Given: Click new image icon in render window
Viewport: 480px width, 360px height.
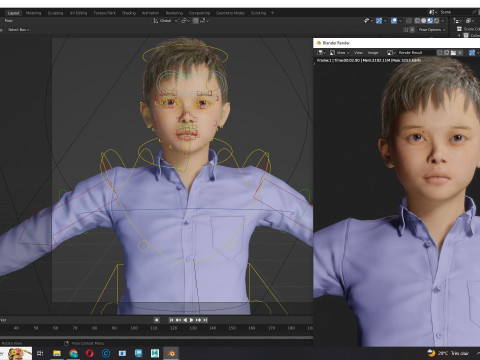Looking at the screenshot, I should coord(447,53).
